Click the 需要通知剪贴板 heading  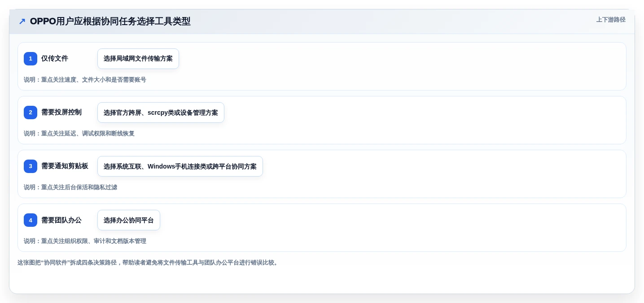(x=65, y=166)
